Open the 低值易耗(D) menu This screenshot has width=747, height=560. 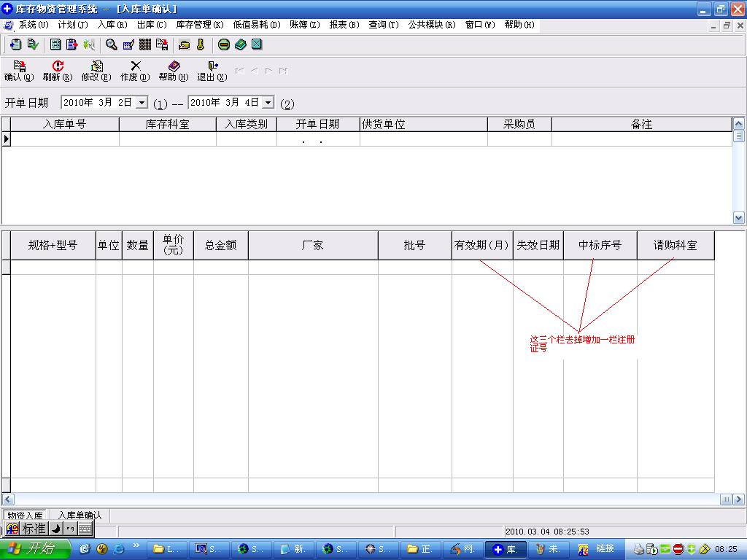257,25
